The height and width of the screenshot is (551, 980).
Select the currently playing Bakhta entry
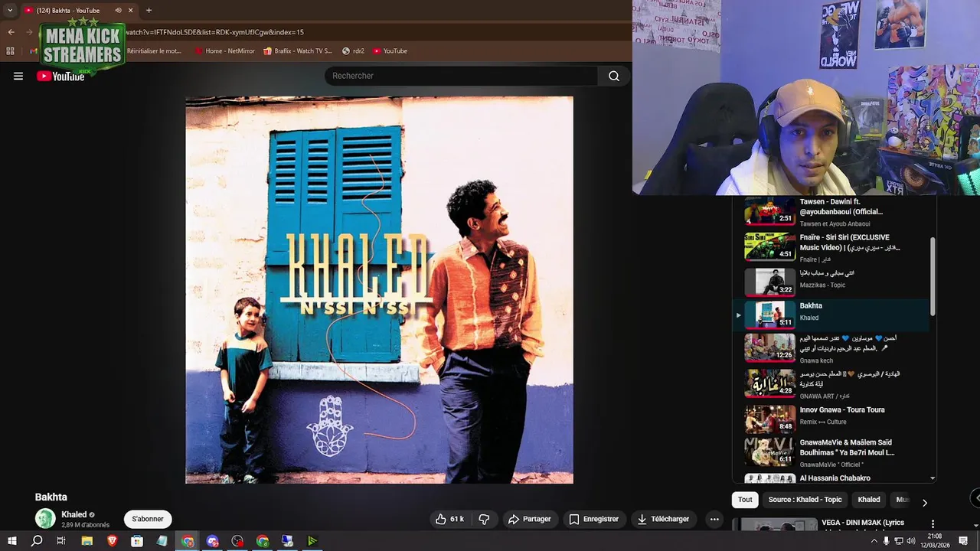point(831,315)
